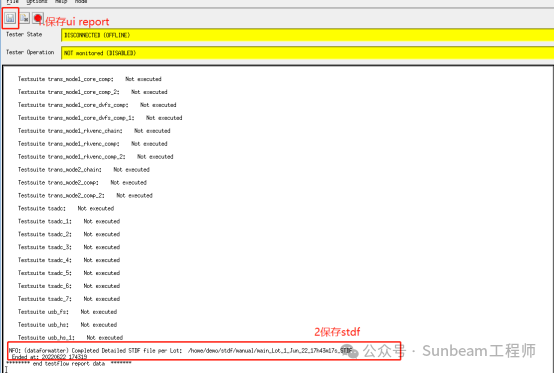Viewport: 554px width, 373px height.
Task: Click the Tester Operation field showing NOT monitored
Action: (x=307, y=53)
